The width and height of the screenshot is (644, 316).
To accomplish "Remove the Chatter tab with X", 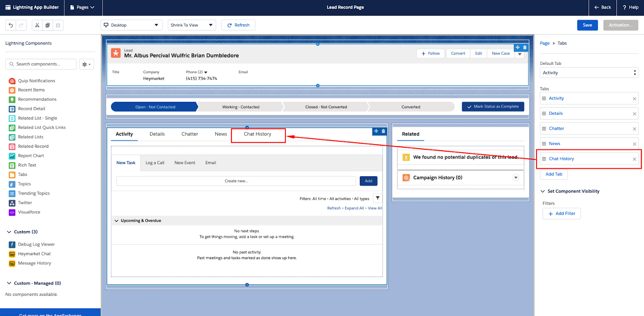I will point(634,129).
